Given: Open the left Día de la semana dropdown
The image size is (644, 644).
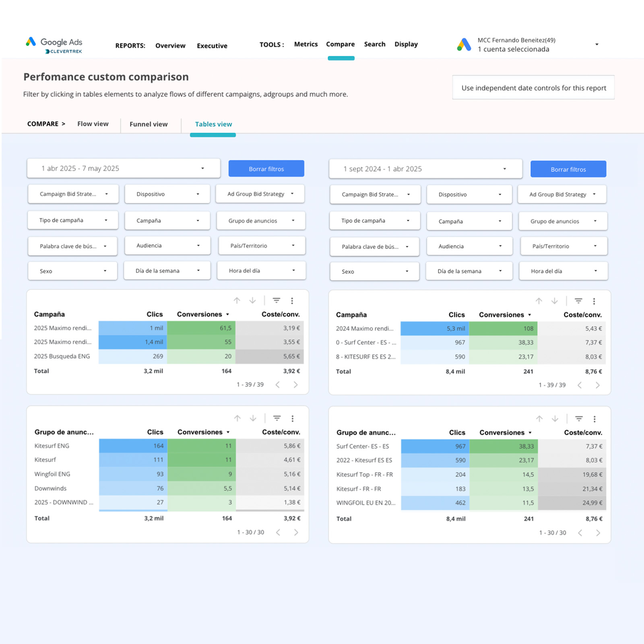Looking at the screenshot, I should click(167, 271).
